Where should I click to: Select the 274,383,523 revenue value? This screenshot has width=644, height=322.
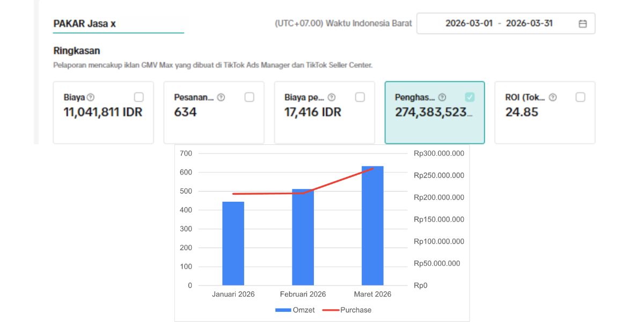point(434,112)
